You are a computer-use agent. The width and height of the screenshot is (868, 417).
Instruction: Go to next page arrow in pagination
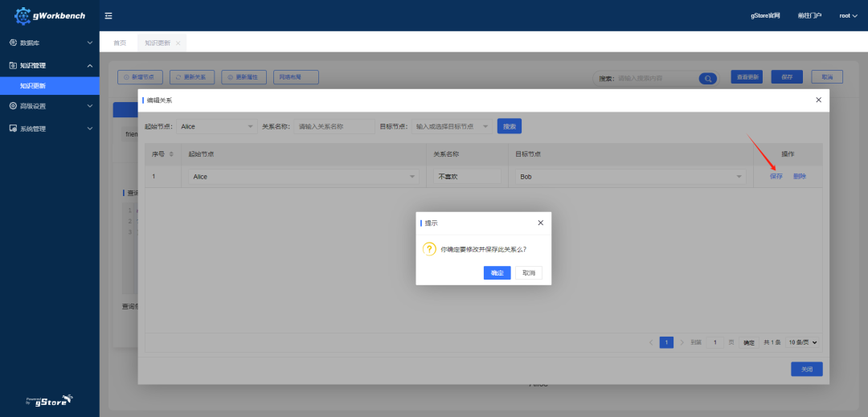(682, 342)
